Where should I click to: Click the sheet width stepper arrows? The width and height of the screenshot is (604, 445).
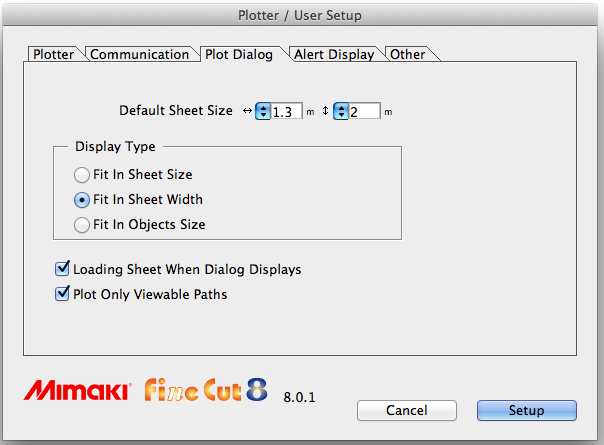(264, 111)
